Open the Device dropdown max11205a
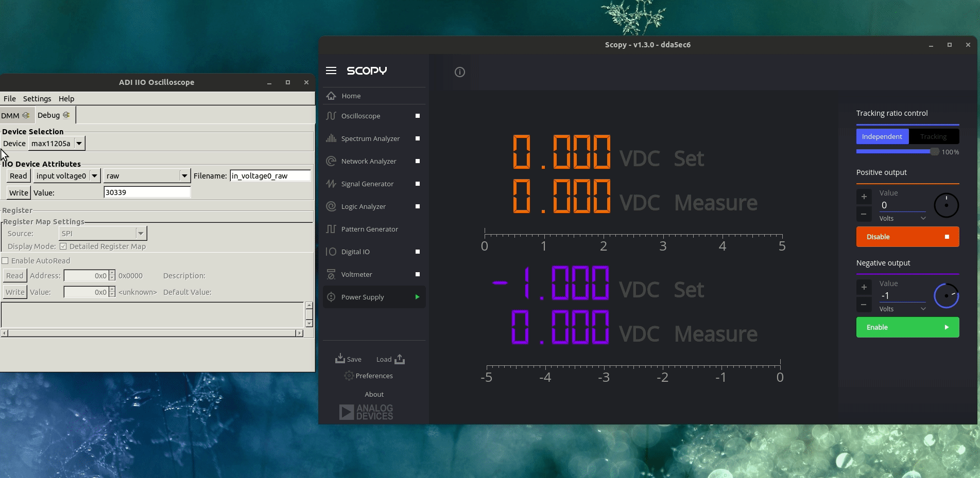Viewport: 980px width, 478px height. [57, 144]
